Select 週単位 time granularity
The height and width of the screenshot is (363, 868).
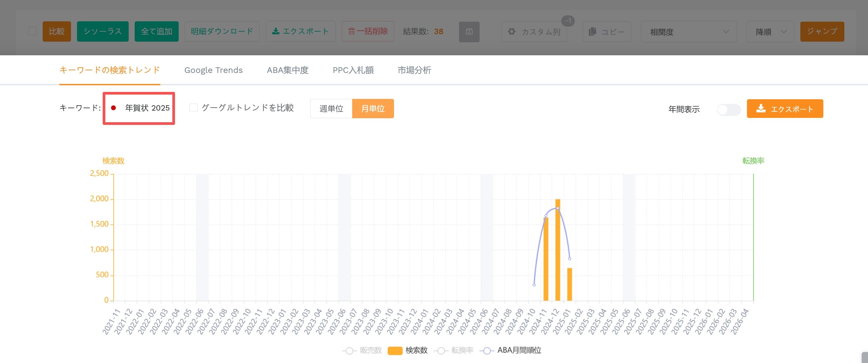coord(331,109)
